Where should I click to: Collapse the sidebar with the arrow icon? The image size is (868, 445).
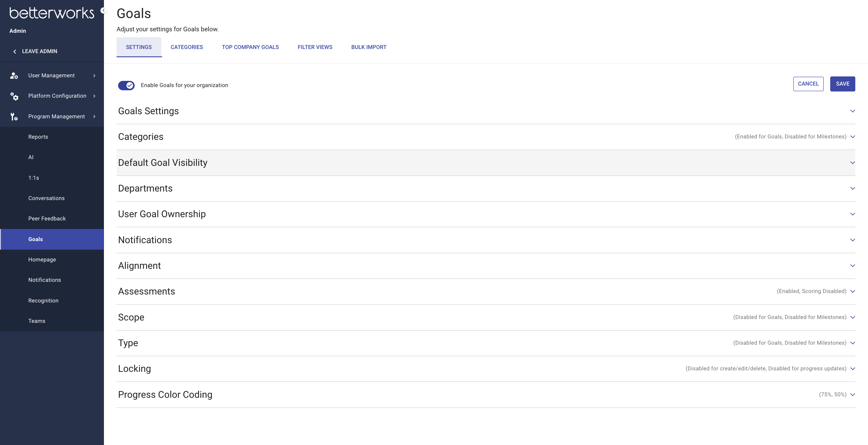point(103,10)
